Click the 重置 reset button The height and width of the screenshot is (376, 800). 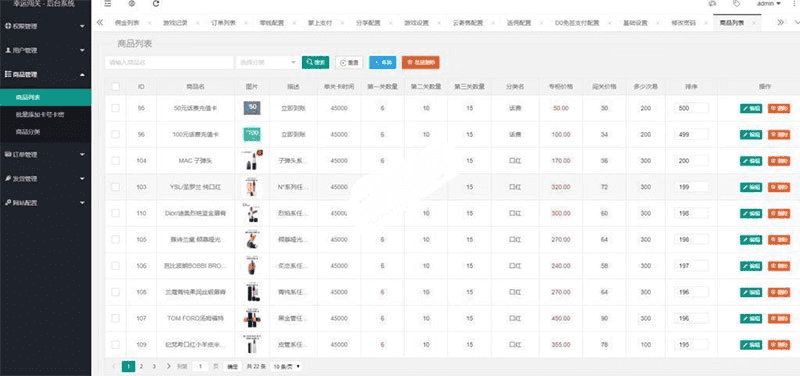(x=349, y=62)
